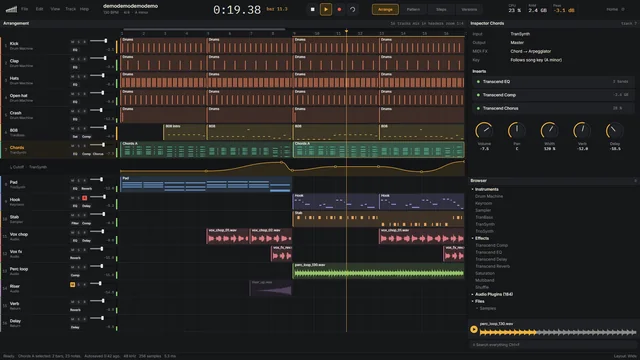The image size is (640, 360).
Task: Open the Key setting following song key
Action: click(x=536, y=60)
